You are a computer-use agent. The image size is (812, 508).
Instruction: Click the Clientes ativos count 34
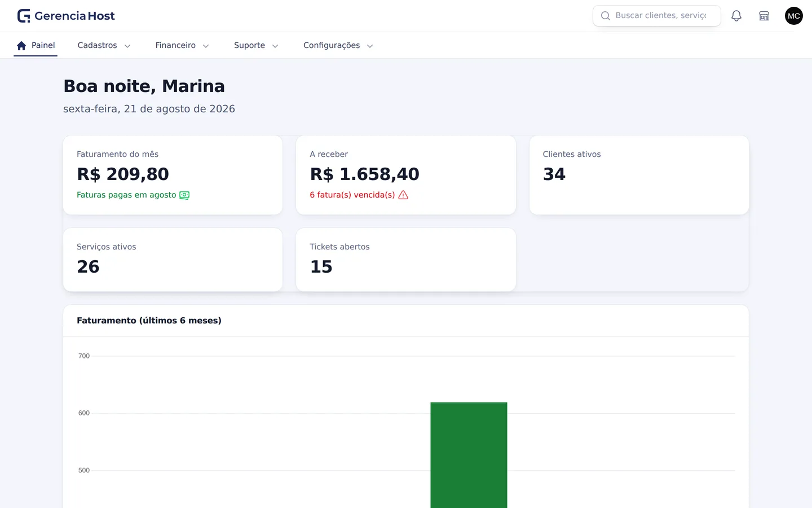[554, 174]
